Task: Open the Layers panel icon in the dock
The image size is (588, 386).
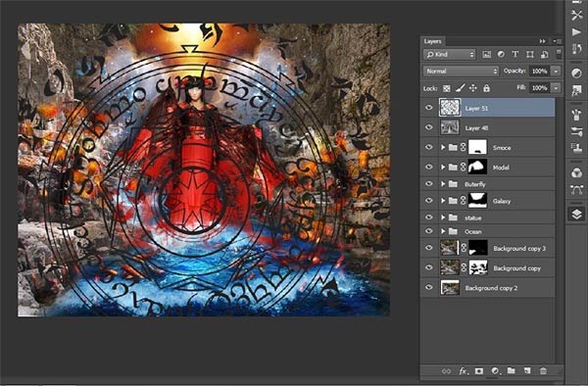Action: pyautogui.click(x=576, y=214)
